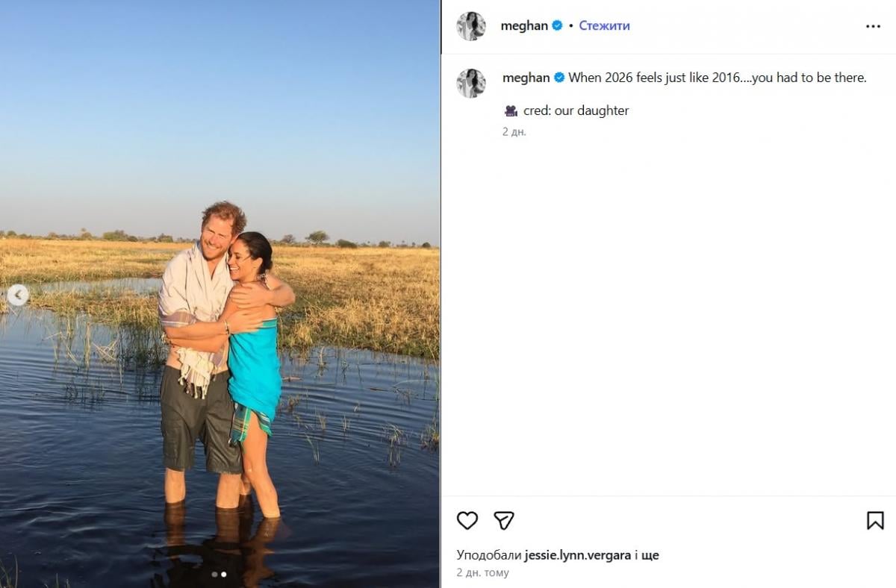Open the post options three-dot menu
896x588 pixels.
tap(872, 25)
